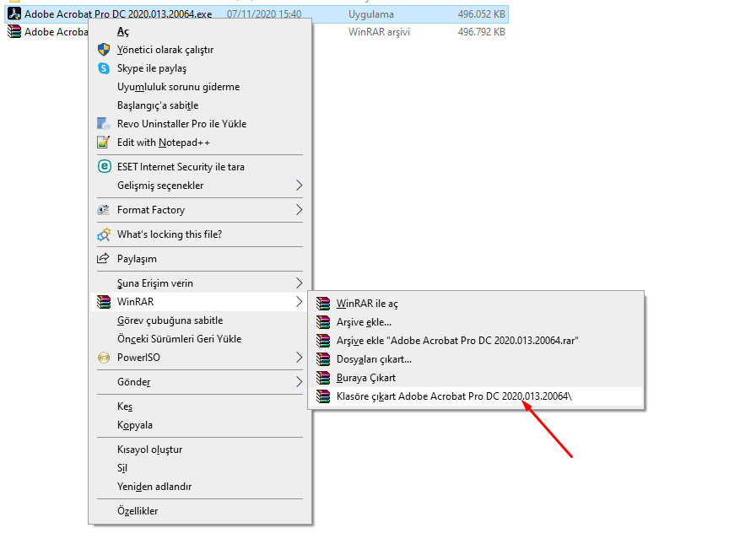
Task: Click the Adobe Acrobat exe file icon
Action: [x=14, y=14]
